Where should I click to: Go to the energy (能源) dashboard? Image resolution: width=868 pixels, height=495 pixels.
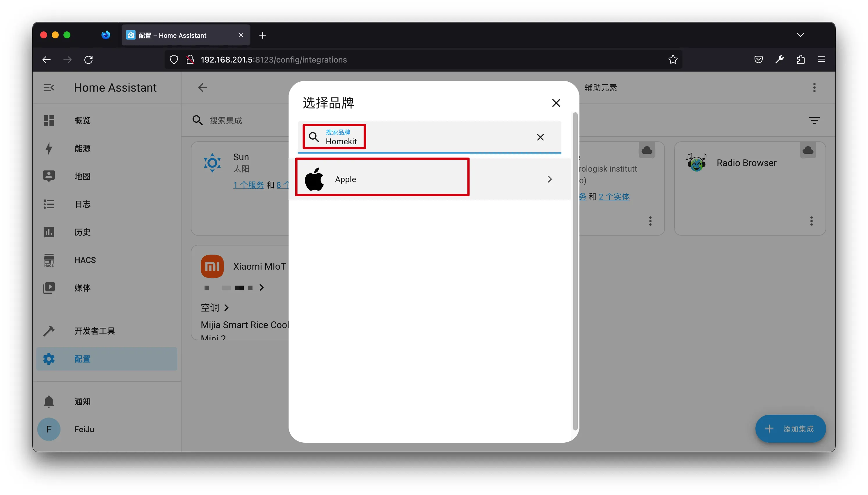[x=82, y=148]
